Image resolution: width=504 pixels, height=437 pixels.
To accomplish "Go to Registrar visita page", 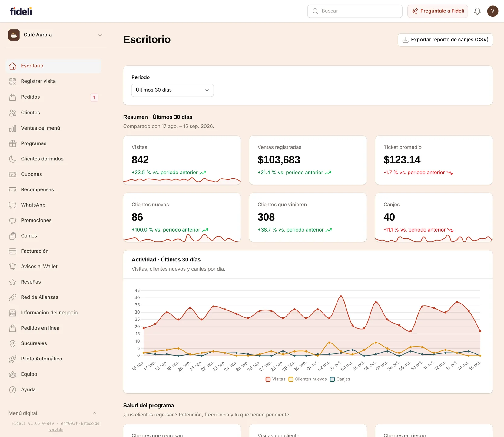I will pos(53,81).
